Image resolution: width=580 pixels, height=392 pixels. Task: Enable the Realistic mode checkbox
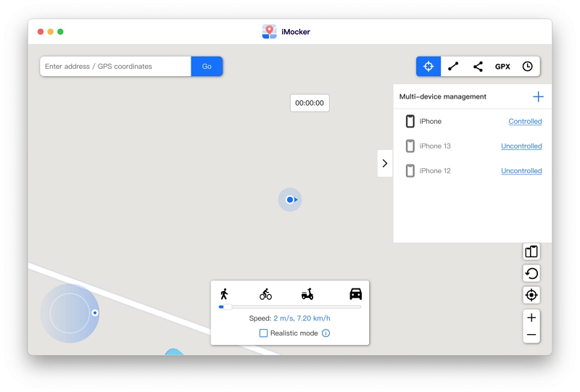263,333
